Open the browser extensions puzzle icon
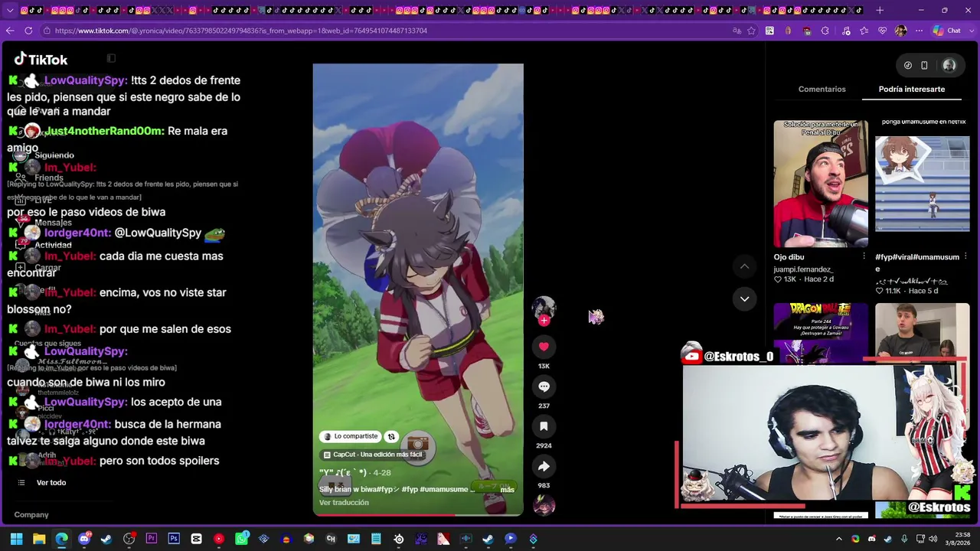The height and width of the screenshot is (551, 980). pyautogui.click(x=825, y=31)
